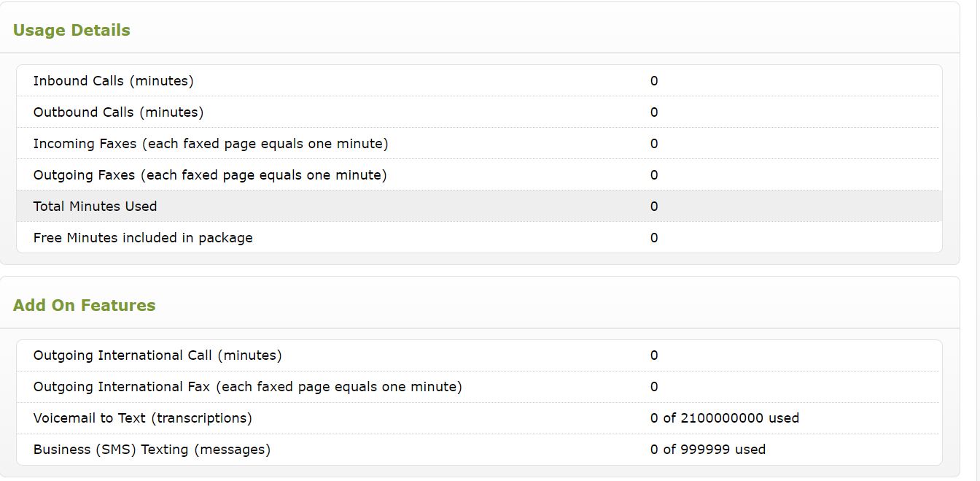Click Voicemail to Text (transcriptions) label

pos(143,418)
